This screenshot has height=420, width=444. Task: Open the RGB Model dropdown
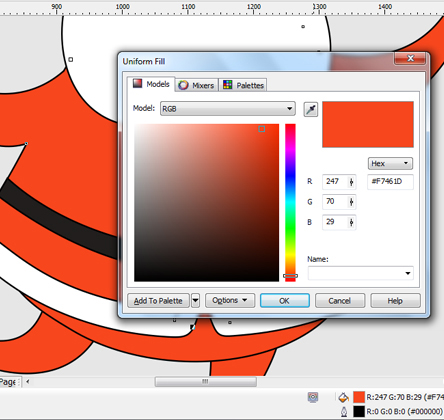point(228,109)
